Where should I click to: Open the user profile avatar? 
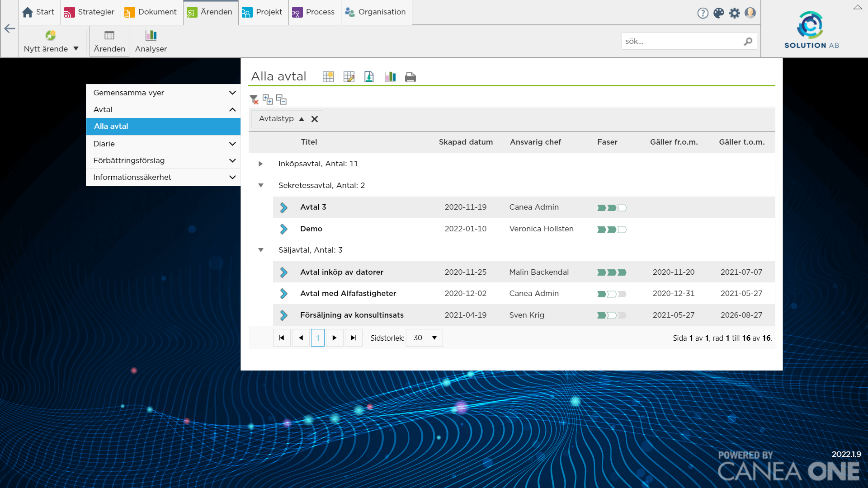750,13
